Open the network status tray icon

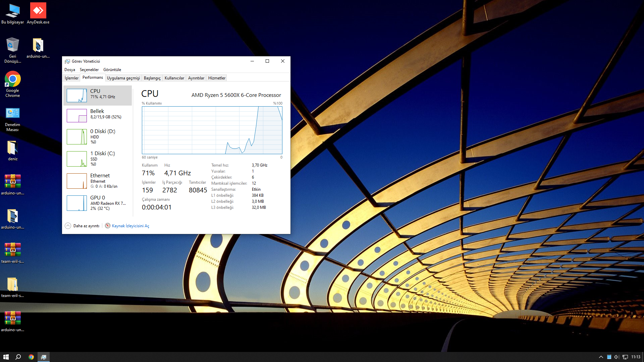(625, 357)
